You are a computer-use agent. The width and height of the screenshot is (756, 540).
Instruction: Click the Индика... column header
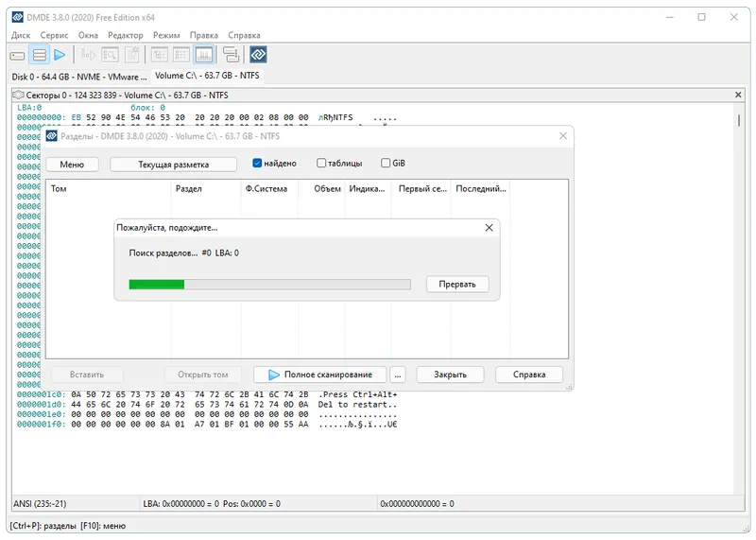368,189
